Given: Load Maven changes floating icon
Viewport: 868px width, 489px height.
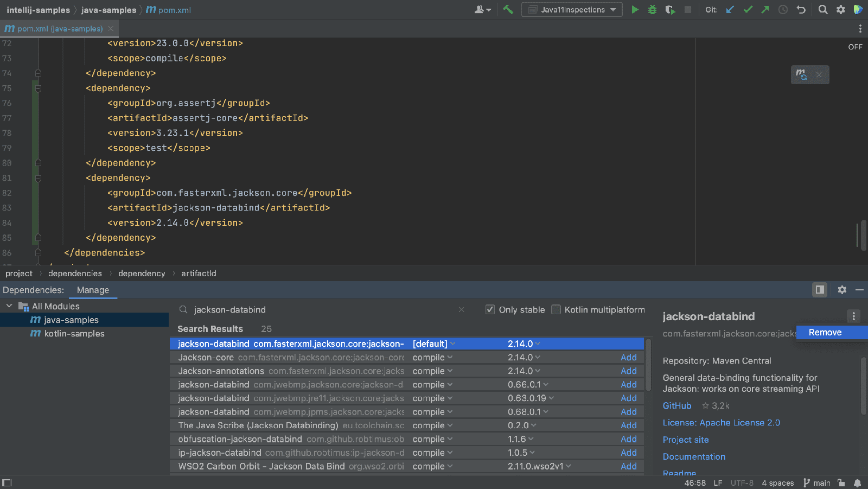Looking at the screenshot, I should coord(801,74).
